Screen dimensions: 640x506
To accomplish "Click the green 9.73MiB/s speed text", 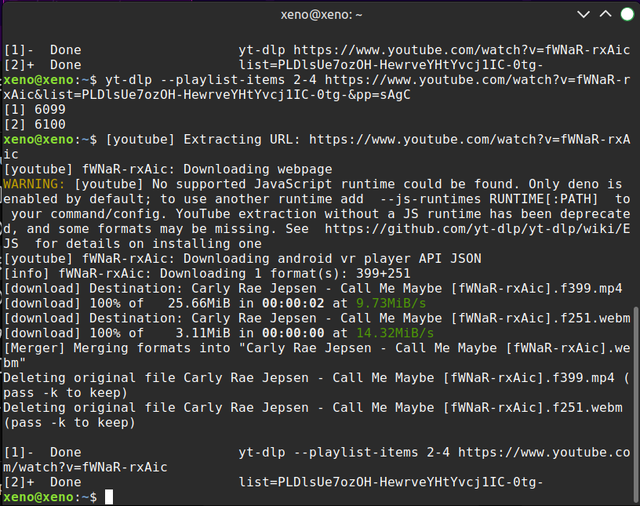I will (391, 303).
